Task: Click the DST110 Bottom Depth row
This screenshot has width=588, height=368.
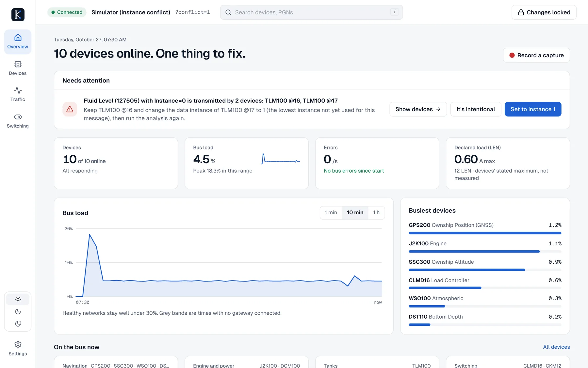Action: click(485, 320)
